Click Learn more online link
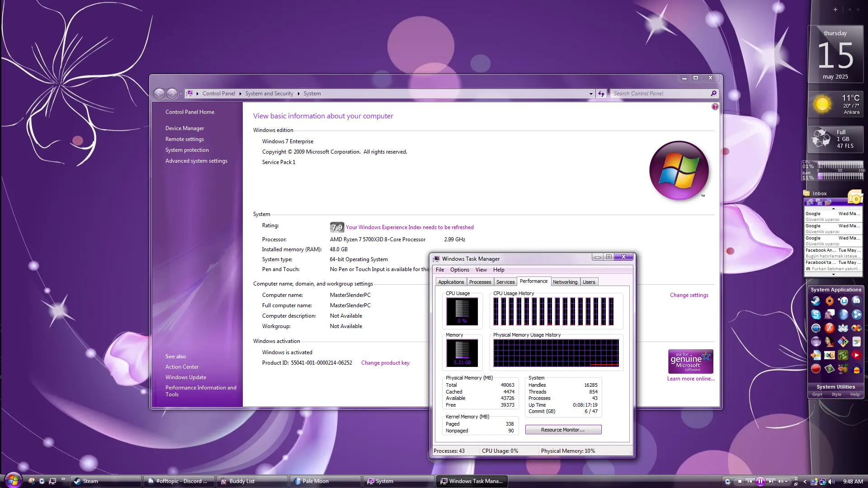868x488 pixels. click(691, 379)
